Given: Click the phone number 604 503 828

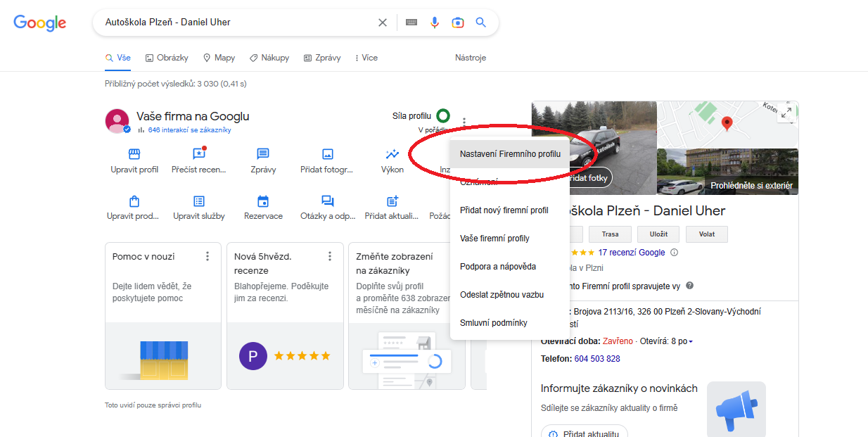Looking at the screenshot, I should [597, 359].
